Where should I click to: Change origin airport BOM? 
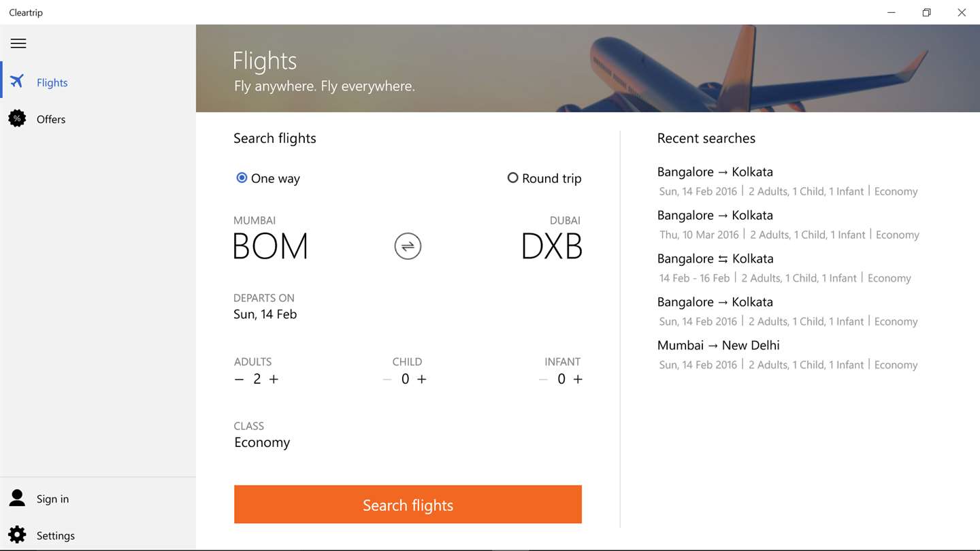tap(270, 246)
